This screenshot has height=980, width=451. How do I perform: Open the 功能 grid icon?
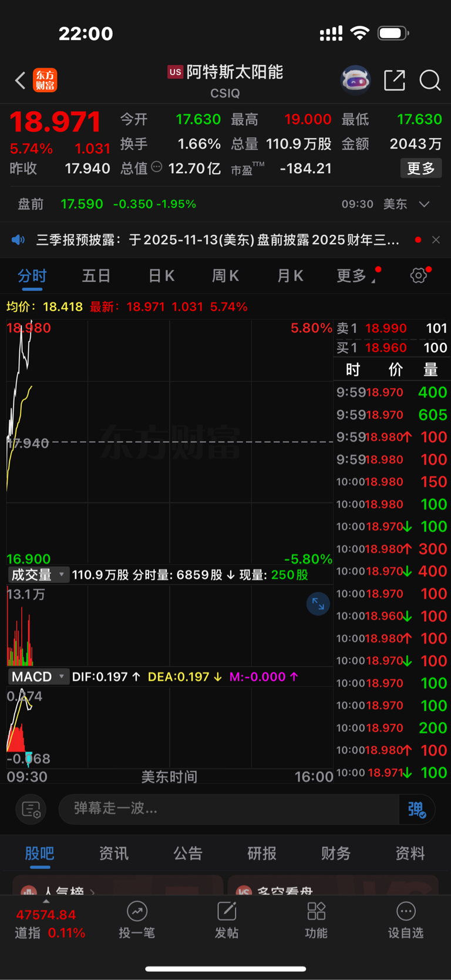pyautogui.click(x=317, y=920)
